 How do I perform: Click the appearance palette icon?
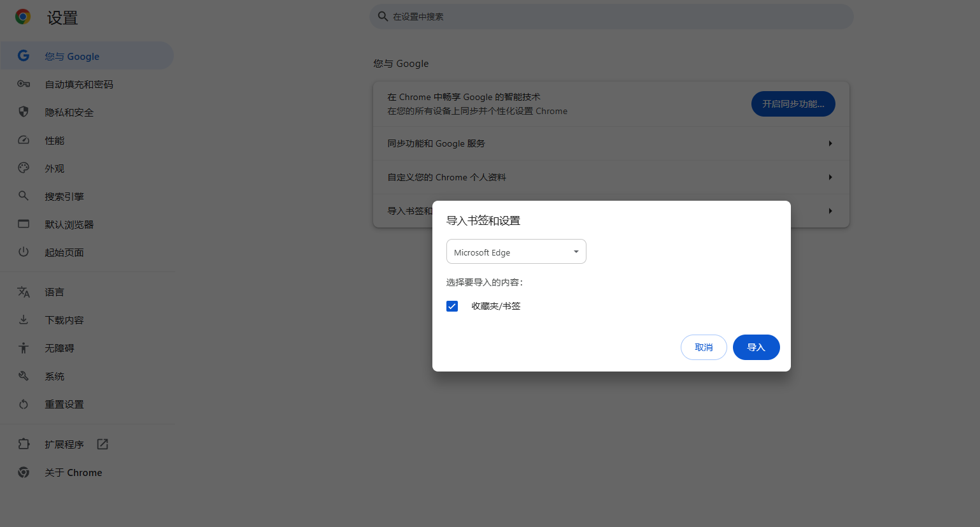pyautogui.click(x=24, y=168)
